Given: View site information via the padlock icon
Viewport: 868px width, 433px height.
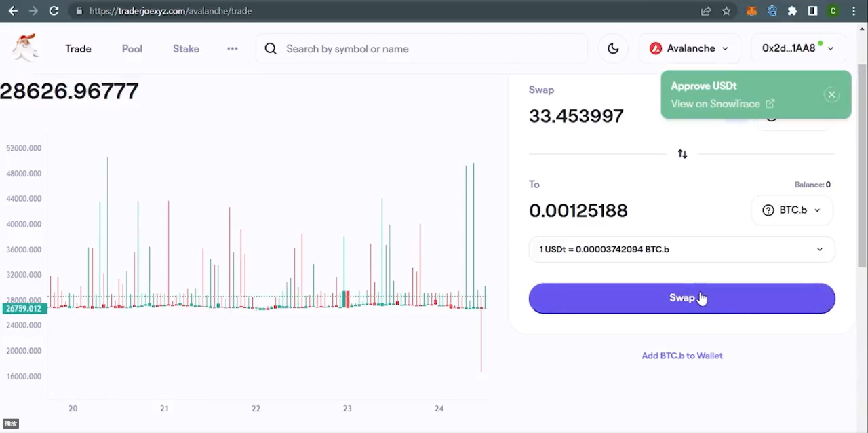Looking at the screenshot, I should point(79,11).
